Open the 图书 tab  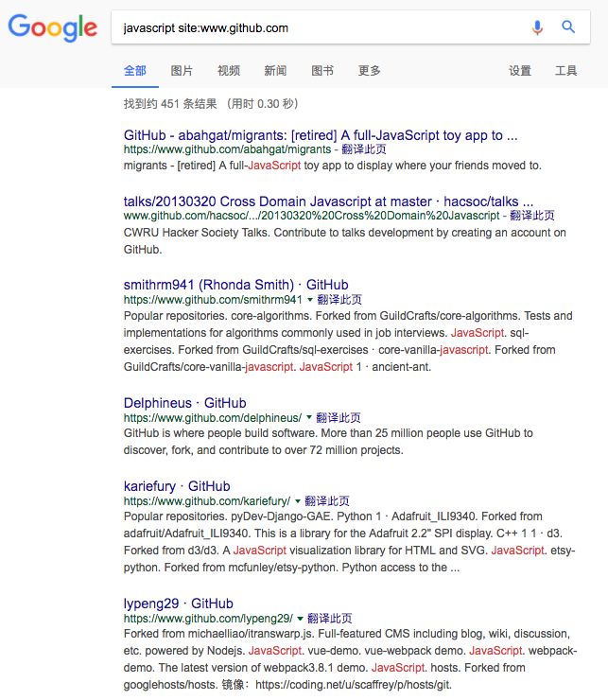(x=322, y=71)
